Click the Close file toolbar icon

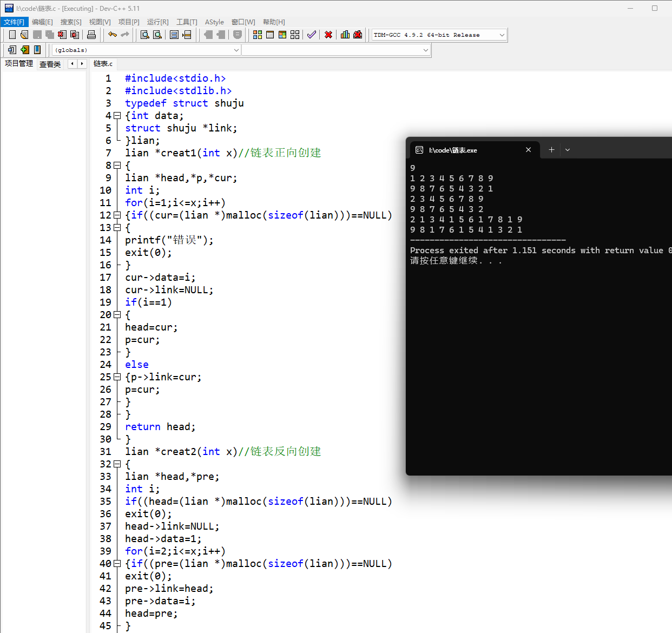pyautogui.click(x=62, y=35)
